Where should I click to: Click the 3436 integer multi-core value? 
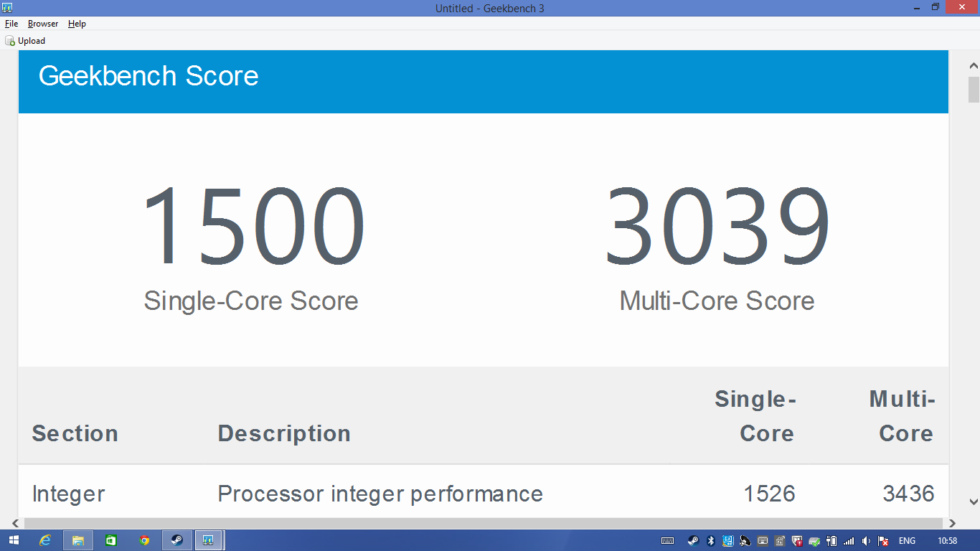tap(908, 494)
